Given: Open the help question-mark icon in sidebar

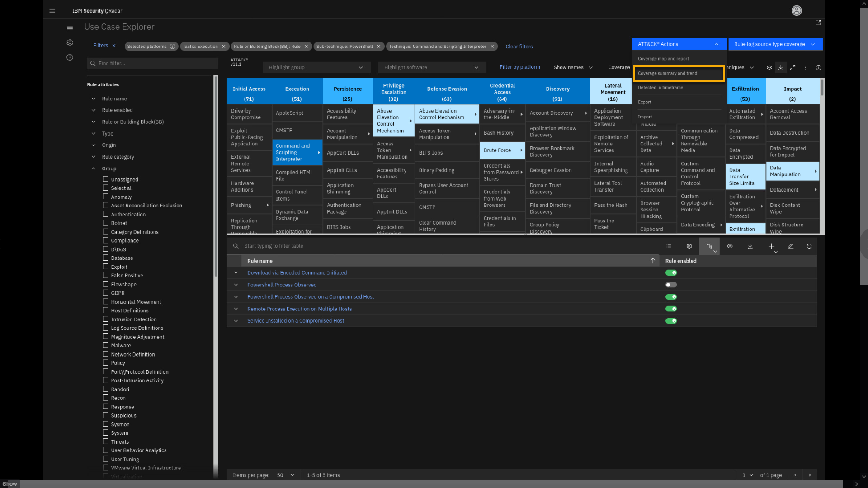Looking at the screenshot, I should click(x=70, y=57).
